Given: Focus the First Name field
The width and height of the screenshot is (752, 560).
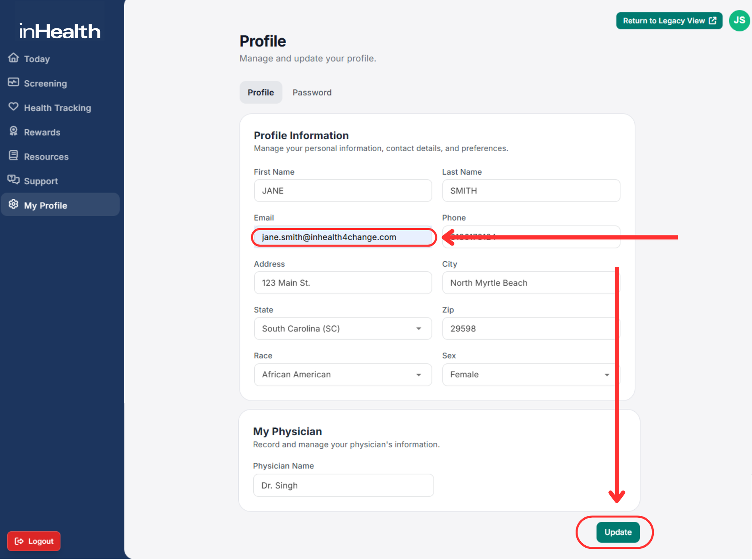Looking at the screenshot, I should tap(343, 191).
